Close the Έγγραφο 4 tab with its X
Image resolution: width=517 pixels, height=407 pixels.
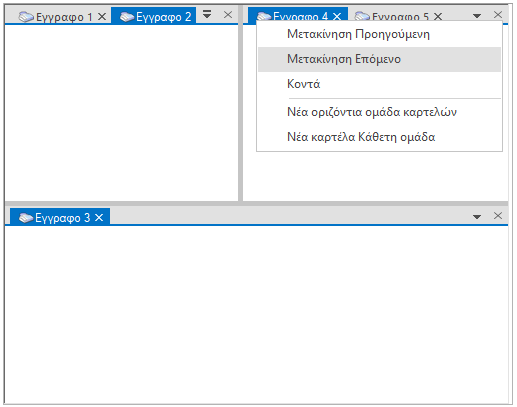tap(337, 16)
